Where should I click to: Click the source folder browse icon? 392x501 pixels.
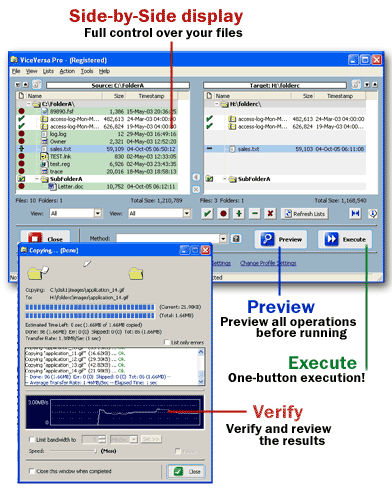37,85
